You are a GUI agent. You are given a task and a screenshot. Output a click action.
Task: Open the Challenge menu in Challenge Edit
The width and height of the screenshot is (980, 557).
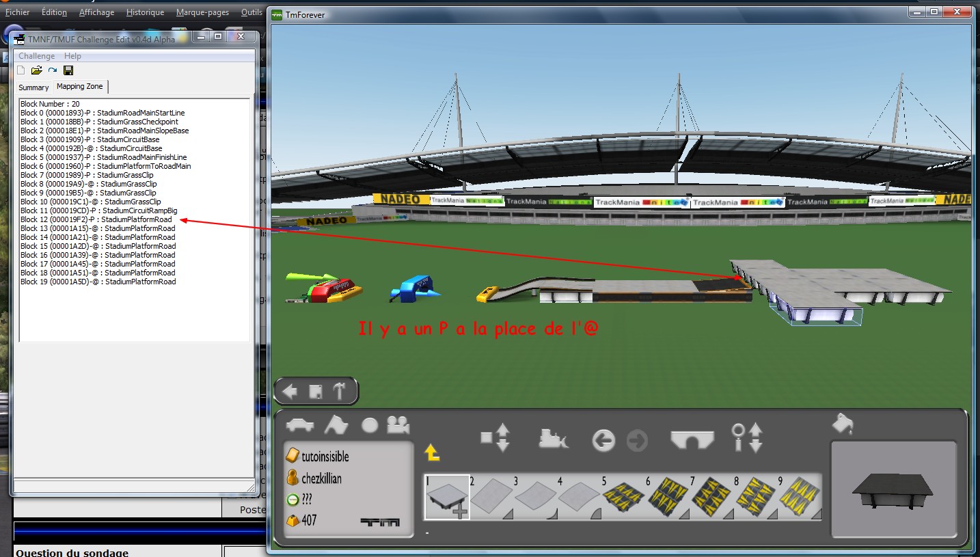[x=36, y=56]
